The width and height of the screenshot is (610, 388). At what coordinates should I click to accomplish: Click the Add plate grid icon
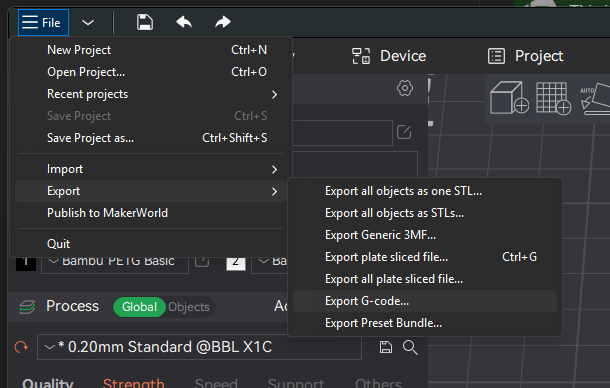[553, 98]
